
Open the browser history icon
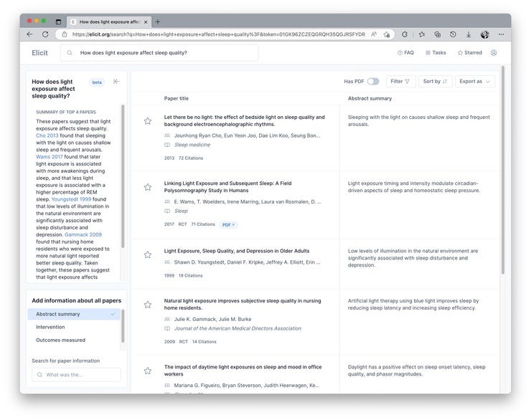[x=453, y=34]
